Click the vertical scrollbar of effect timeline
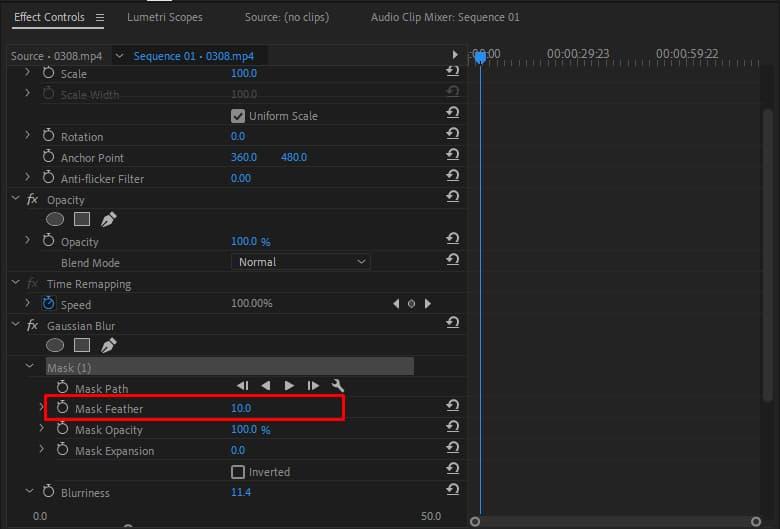Screen dimensions: 780x529 pyautogui.click(x=768, y=254)
